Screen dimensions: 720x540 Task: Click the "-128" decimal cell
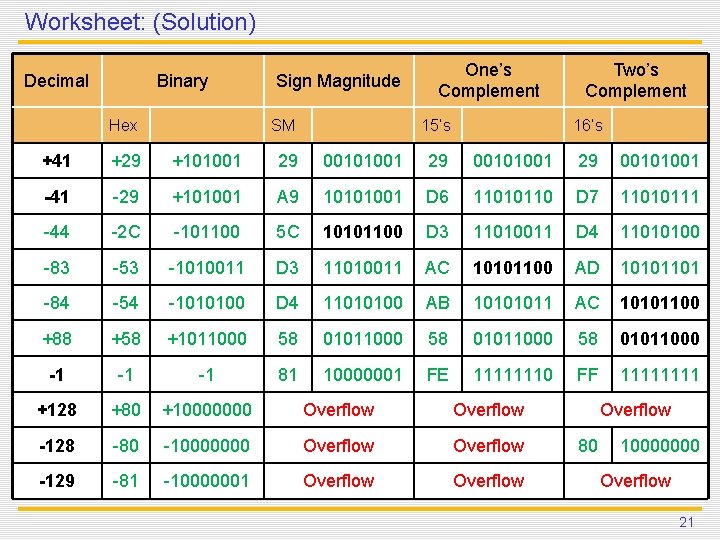point(56,445)
